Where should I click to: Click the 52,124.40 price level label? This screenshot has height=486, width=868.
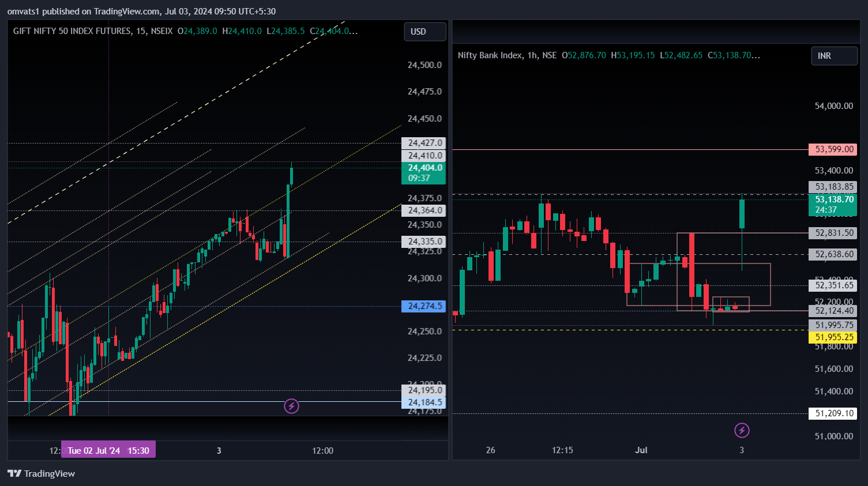click(x=833, y=311)
